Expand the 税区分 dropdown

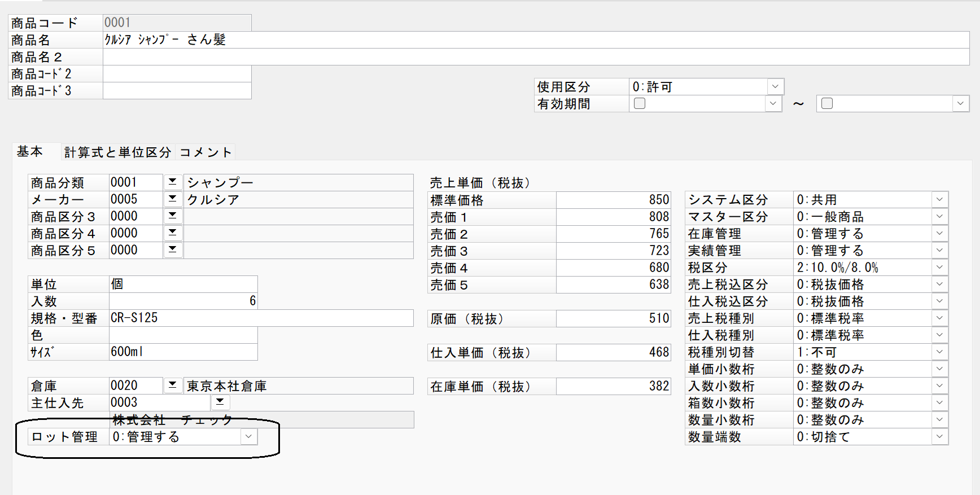939,267
